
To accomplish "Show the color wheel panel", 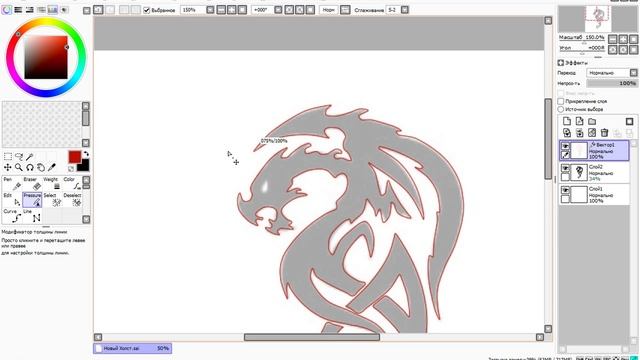I will (x=7, y=10).
